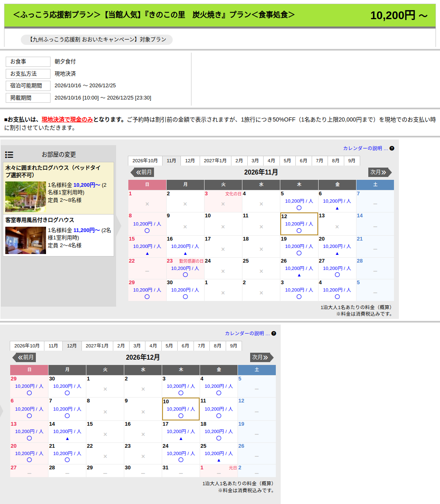This screenshot has width=440, height=504.
Task: Open カレンダーの説明 link above December calendar
Action: click(x=247, y=334)
